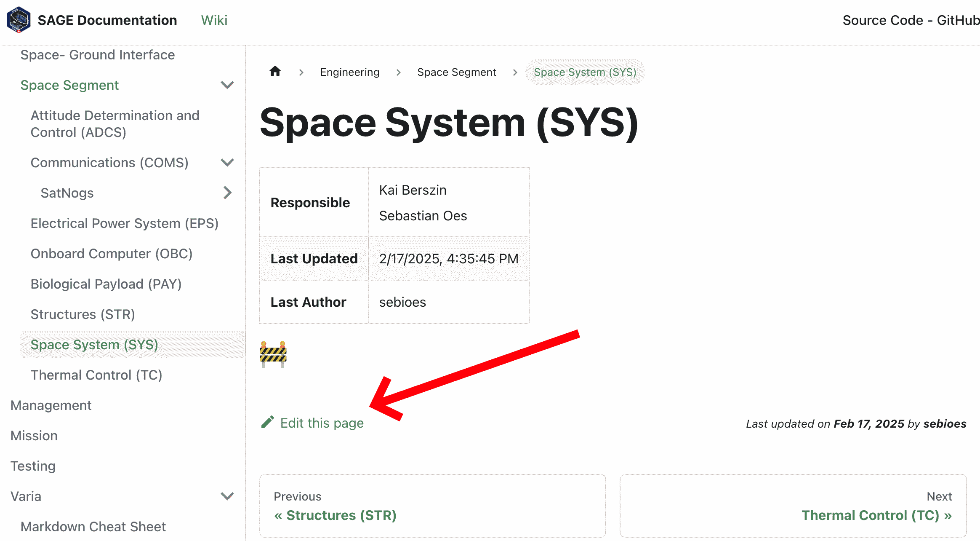Select Engineering in the breadcrumb
The width and height of the screenshot is (980, 541).
point(350,72)
